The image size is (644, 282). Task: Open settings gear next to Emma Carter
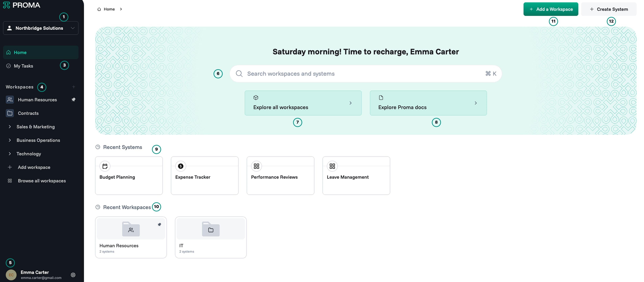[73, 275]
